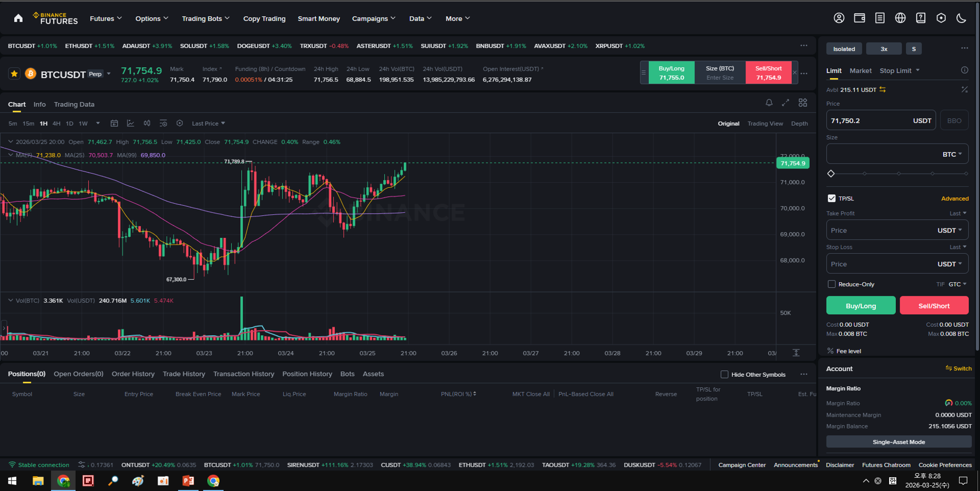
Task: Select the 4H timeframe
Action: tap(56, 124)
